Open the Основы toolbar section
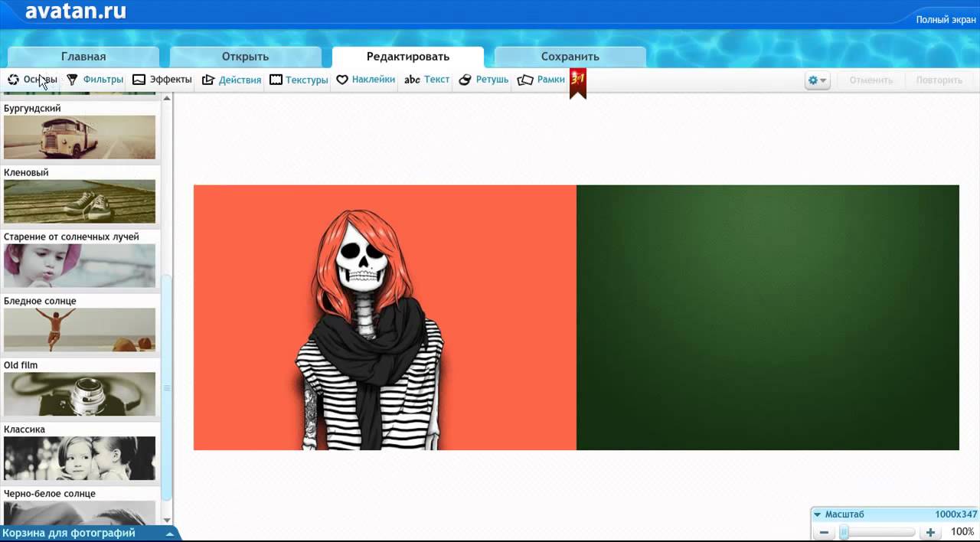This screenshot has width=980, height=542. click(32, 80)
